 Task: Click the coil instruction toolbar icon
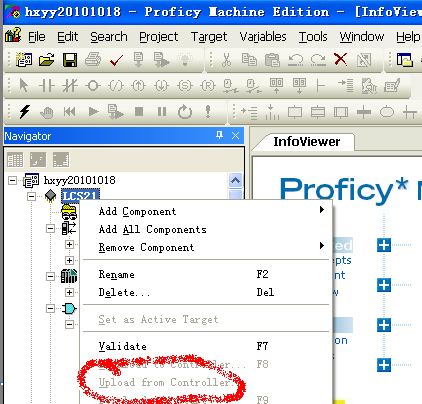click(93, 86)
